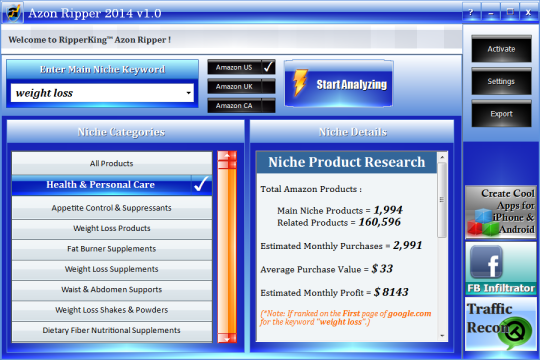Click the Niche Details scrollbar down arrow
Image resolution: width=540 pixels, height=360 pixels.
point(442,336)
